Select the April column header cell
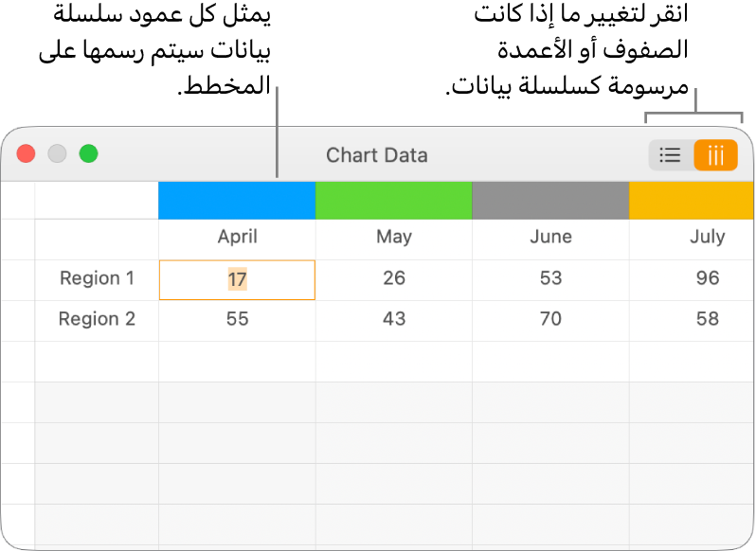This screenshot has height=551, width=756. 237,238
